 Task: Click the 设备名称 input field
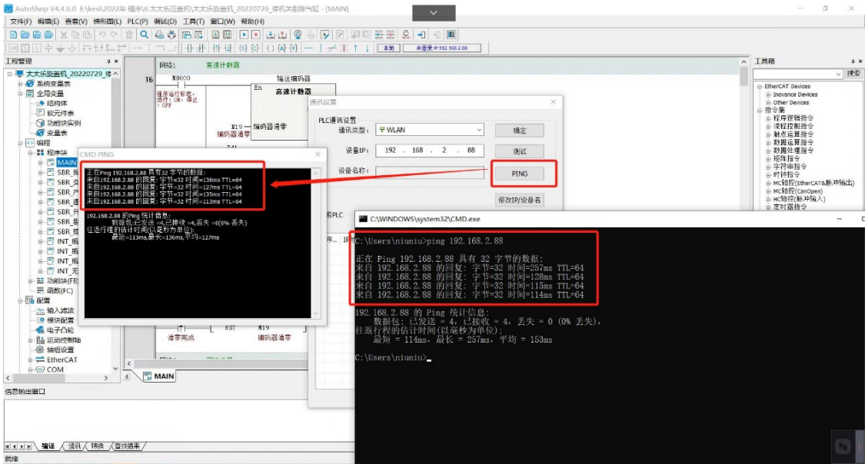[x=430, y=171]
